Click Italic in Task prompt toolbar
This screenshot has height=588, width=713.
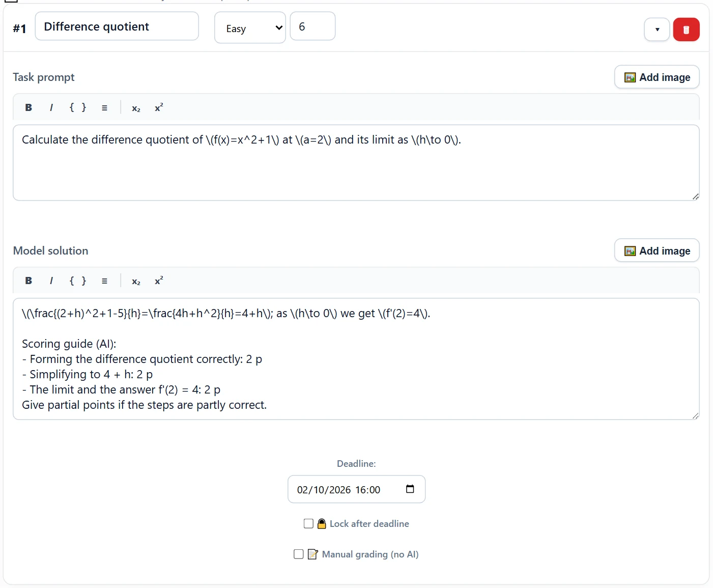pos(51,107)
